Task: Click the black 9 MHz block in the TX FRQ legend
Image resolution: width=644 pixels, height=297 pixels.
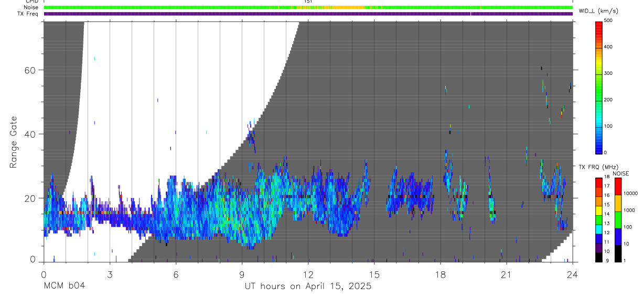Action: point(598,257)
